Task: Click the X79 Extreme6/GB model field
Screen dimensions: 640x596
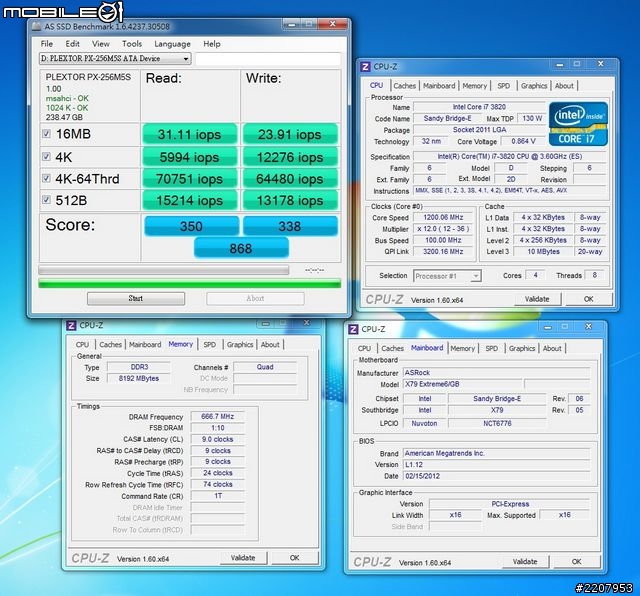Action: click(462, 384)
